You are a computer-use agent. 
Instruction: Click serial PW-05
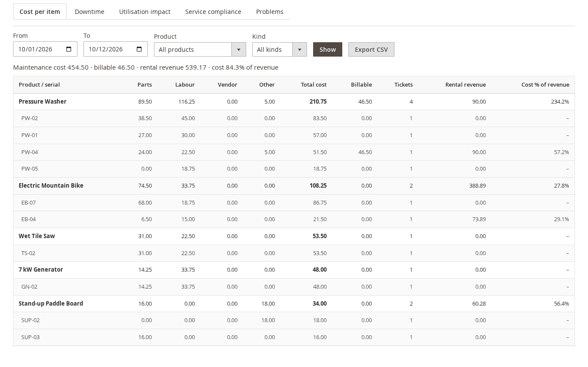pyautogui.click(x=30, y=169)
